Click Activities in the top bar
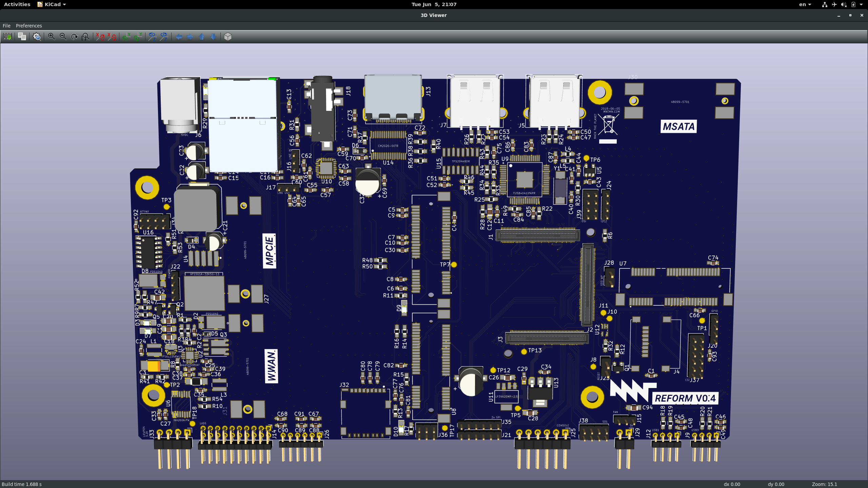The width and height of the screenshot is (868, 488). (x=17, y=4)
